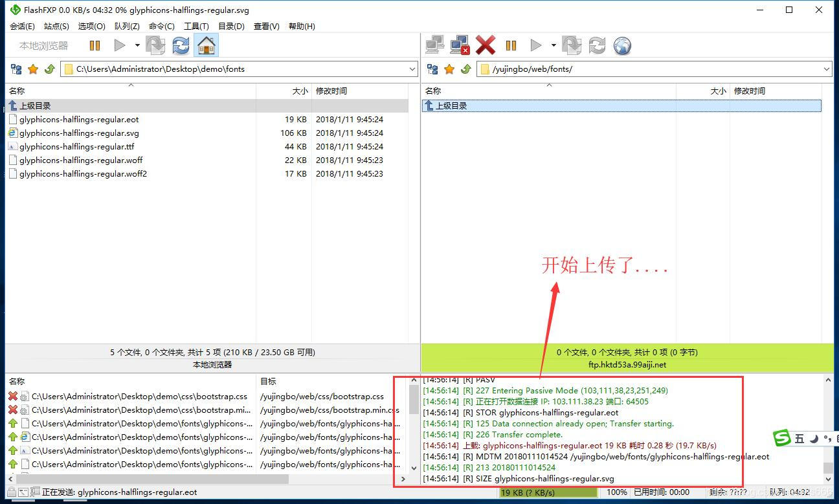The image size is (839, 504).
Task: Open the 选项(O) menu
Action: coord(91,27)
